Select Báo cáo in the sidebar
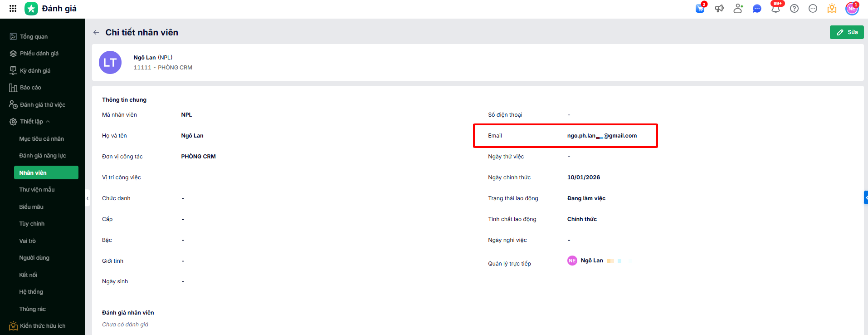The height and width of the screenshot is (335, 868). [x=30, y=88]
